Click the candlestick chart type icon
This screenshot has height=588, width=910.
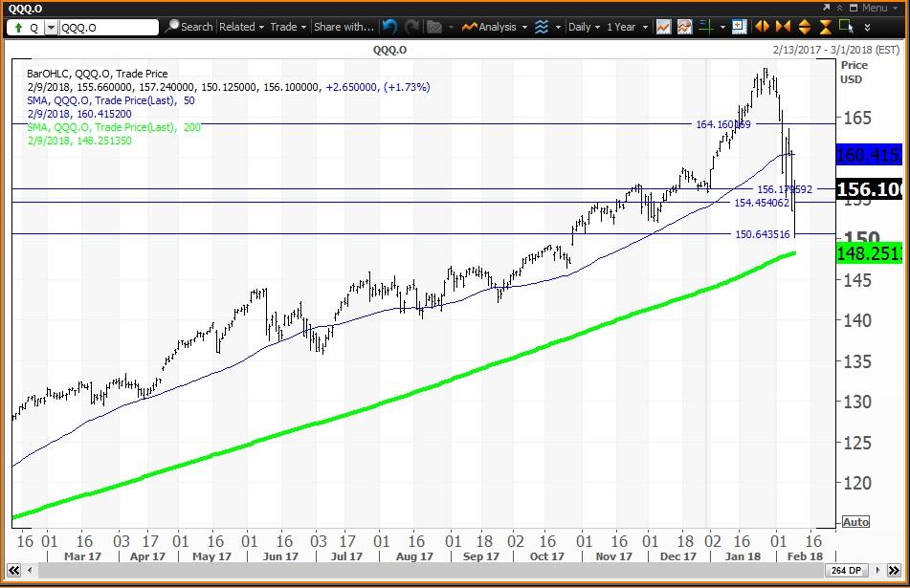click(x=663, y=27)
